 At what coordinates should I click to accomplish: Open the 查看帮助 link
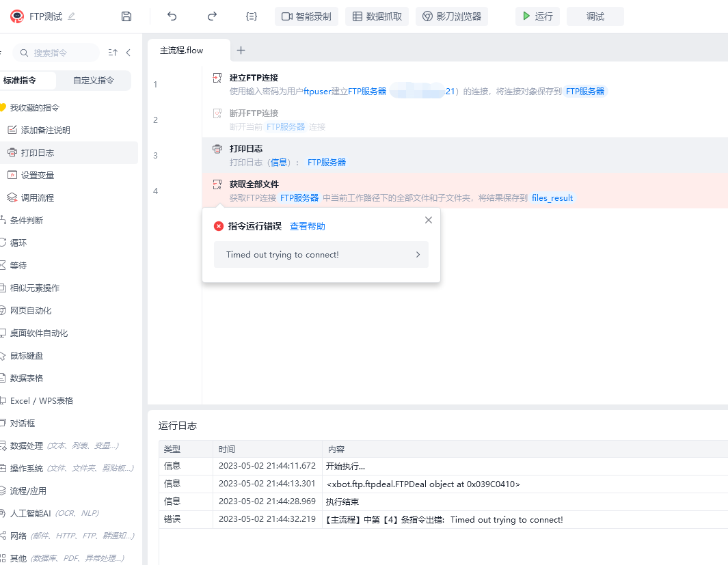tap(308, 226)
